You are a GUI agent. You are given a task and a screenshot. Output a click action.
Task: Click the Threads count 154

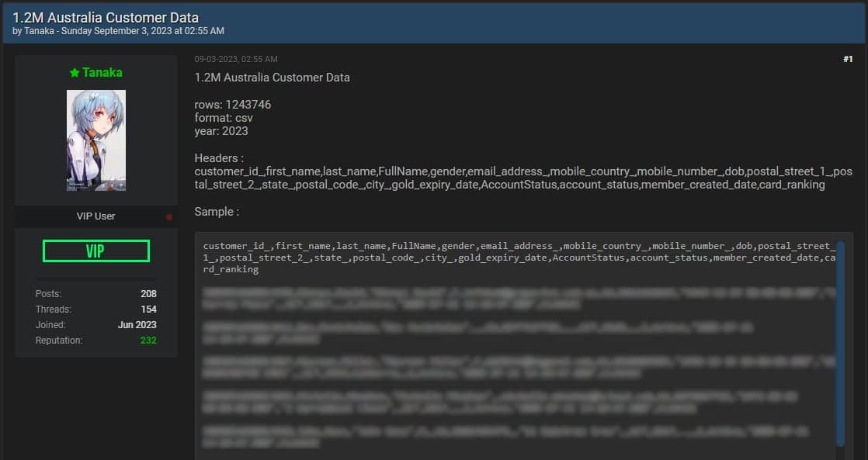click(x=148, y=310)
